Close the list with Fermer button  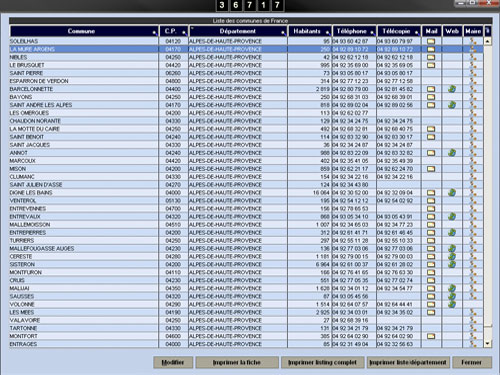click(472, 362)
